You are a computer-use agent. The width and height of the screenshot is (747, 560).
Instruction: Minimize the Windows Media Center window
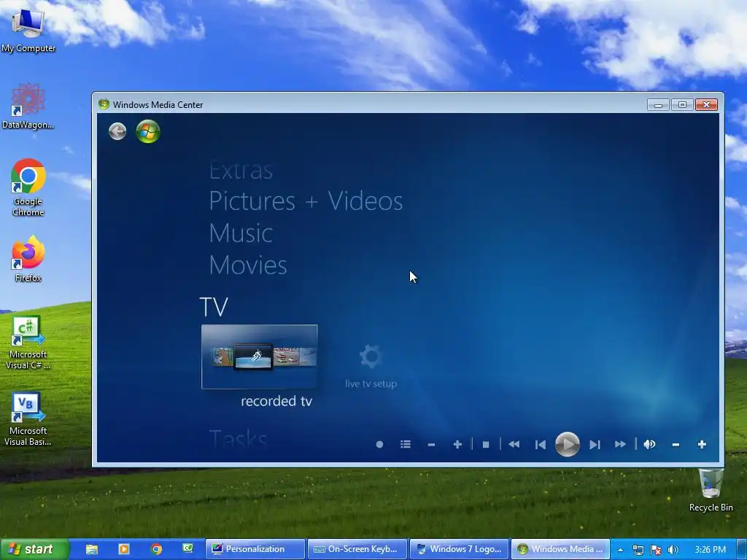click(659, 105)
